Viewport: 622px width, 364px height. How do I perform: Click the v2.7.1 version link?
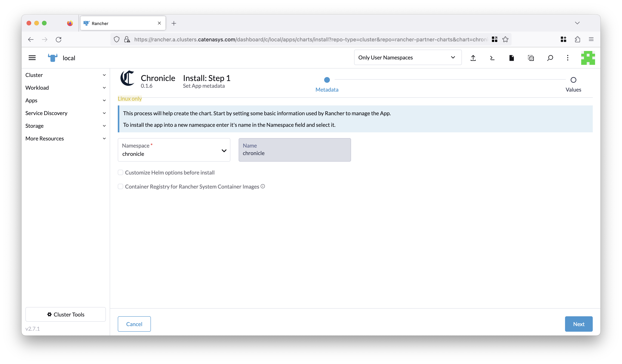pyautogui.click(x=33, y=329)
